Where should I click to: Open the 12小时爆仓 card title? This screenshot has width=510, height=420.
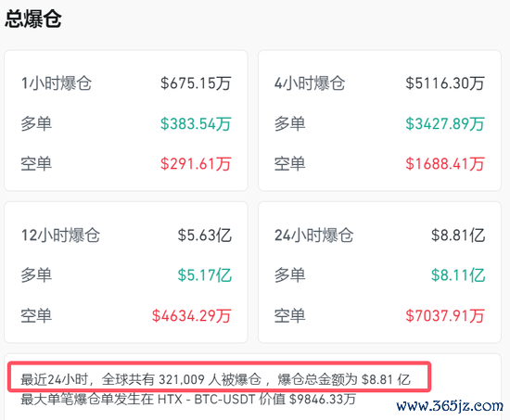pyautogui.click(x=60, y=235)
